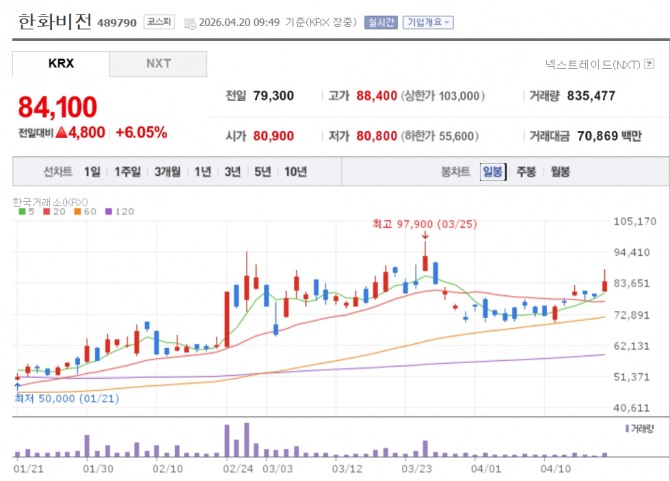Select the 일봉 daily candle option
The height and width of the screenshot is (481, 670).
click(x=493, y=172)
